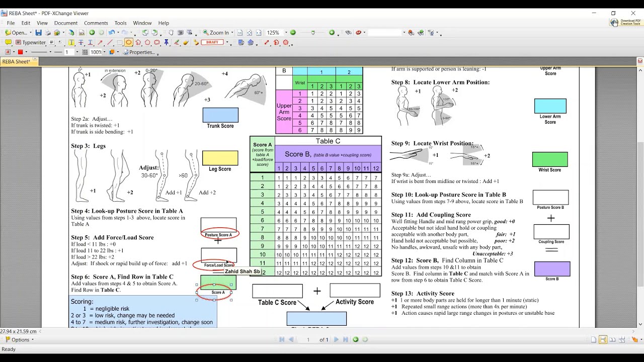The image size is (644, 362).
Task: Open the Tools menu
Action: (x=120, y=23)
